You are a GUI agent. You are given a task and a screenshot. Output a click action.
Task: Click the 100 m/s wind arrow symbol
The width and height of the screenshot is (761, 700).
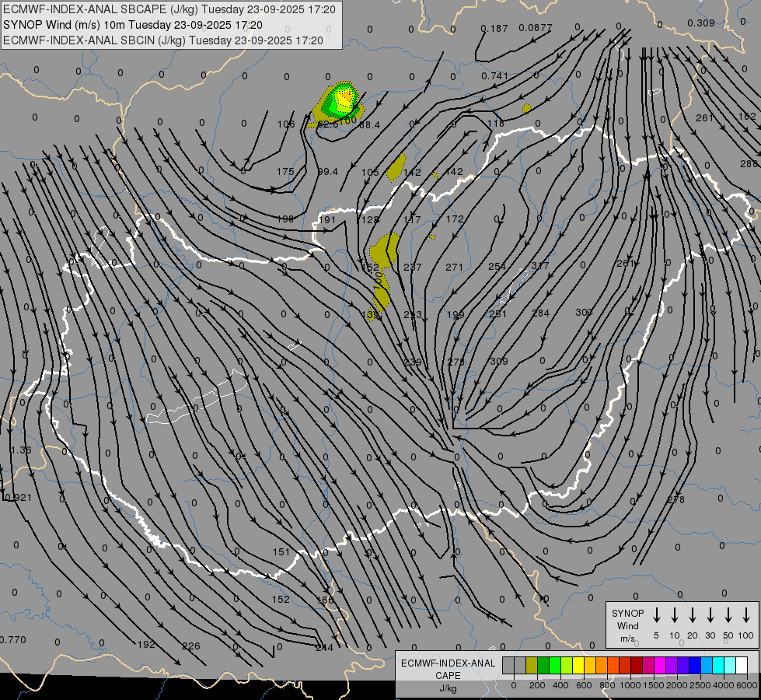coord(746,615)
